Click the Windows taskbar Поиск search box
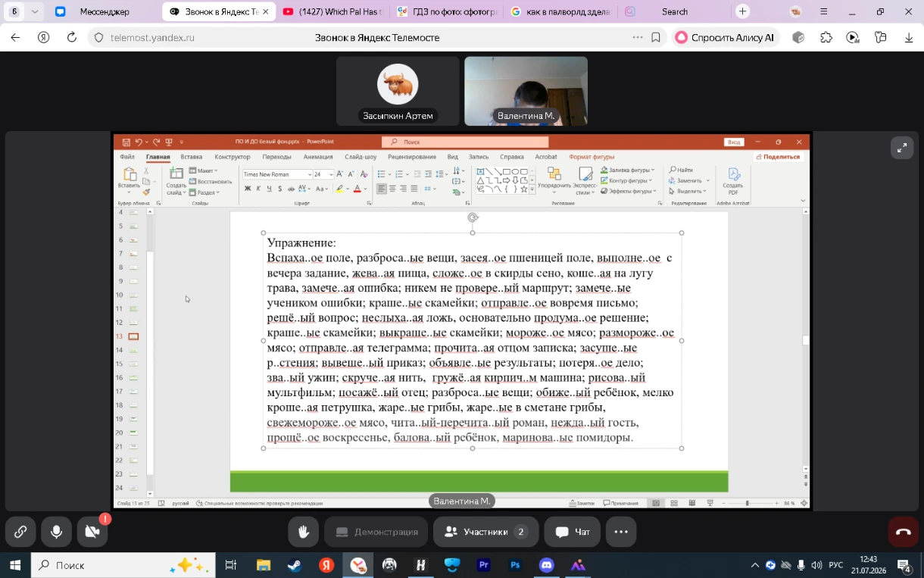This screenshot has height=578, width=924. (123, 565)
